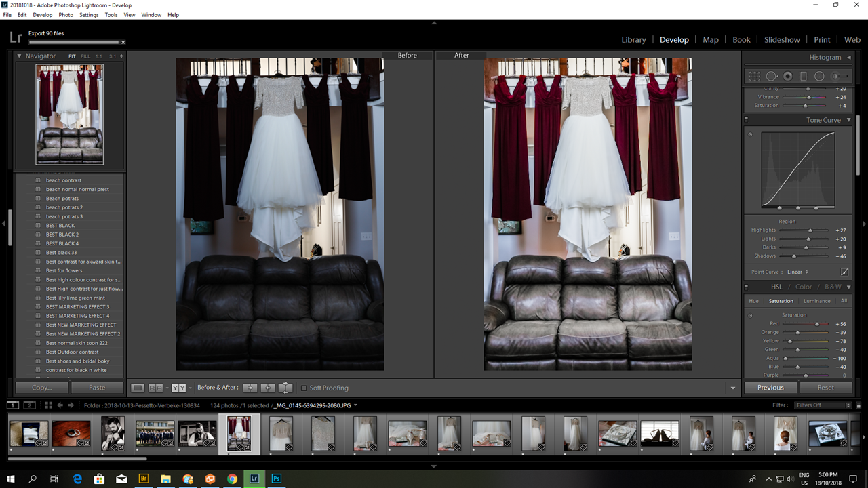Open the Settings menu
Image resolution: width=868 pixels, height=488 pixels.
(x=89, y=14)
